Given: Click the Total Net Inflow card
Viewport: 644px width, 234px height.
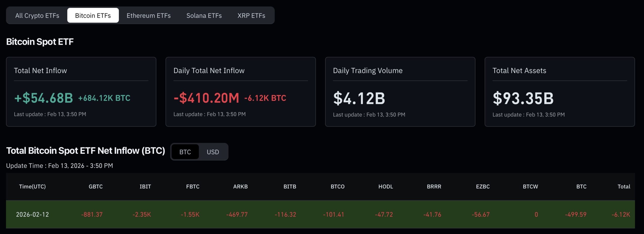Looking at the screenshot, I should pos(82,92).
